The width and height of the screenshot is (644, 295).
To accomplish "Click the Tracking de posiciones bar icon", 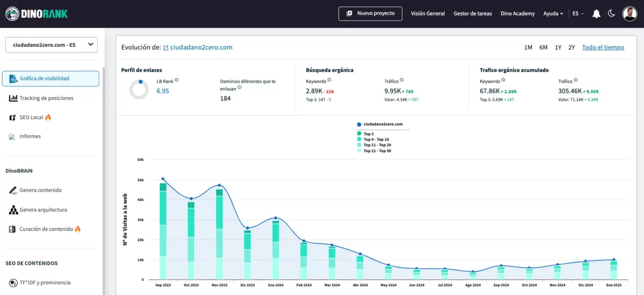I will coord(13,98).
